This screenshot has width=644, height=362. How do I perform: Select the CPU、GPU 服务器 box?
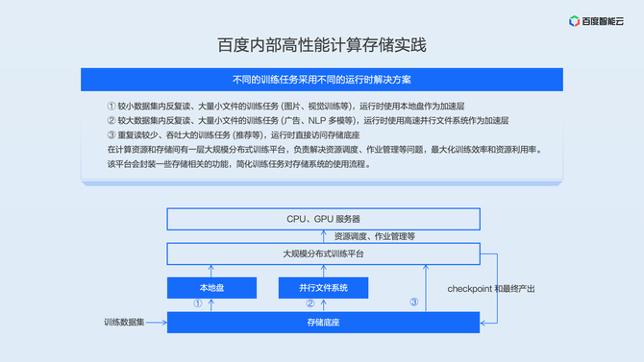323,219
